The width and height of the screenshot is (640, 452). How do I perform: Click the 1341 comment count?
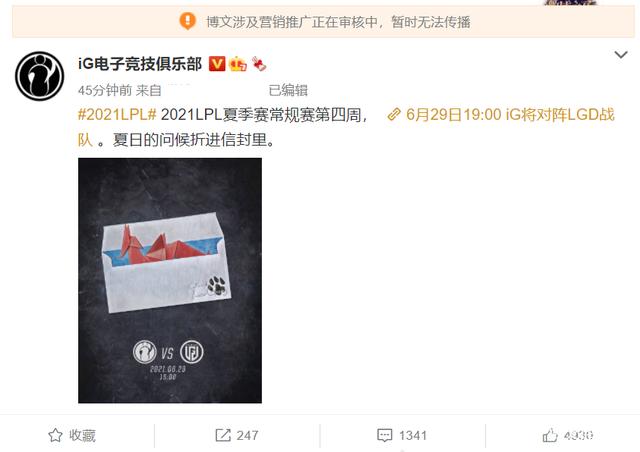413,436
